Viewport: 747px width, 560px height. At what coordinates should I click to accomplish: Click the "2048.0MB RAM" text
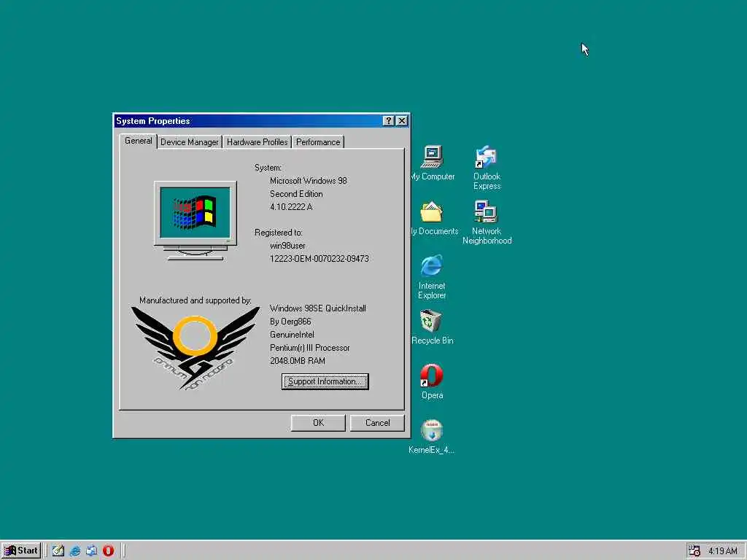298,361
